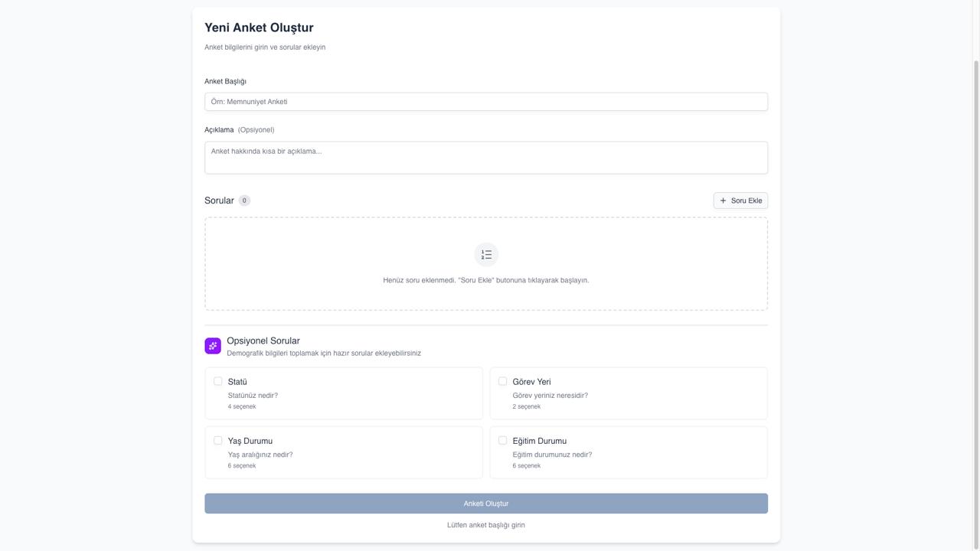Click the purple icon beside Opsiyonel Sorular
The width and height of the screenshot is (980, 551).
(213, 346)
